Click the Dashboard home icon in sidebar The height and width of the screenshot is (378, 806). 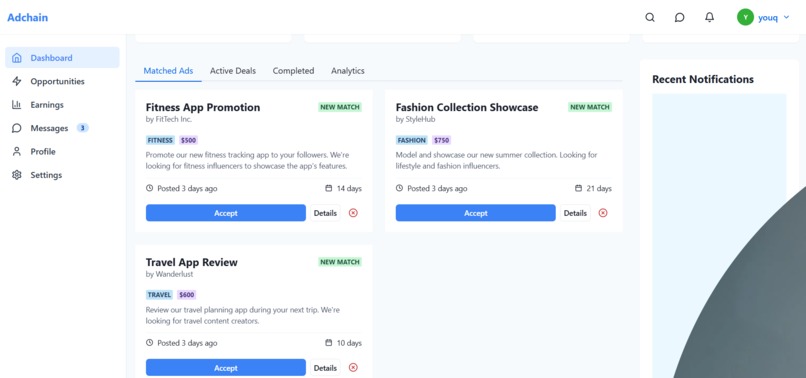[x=17, y=58]
